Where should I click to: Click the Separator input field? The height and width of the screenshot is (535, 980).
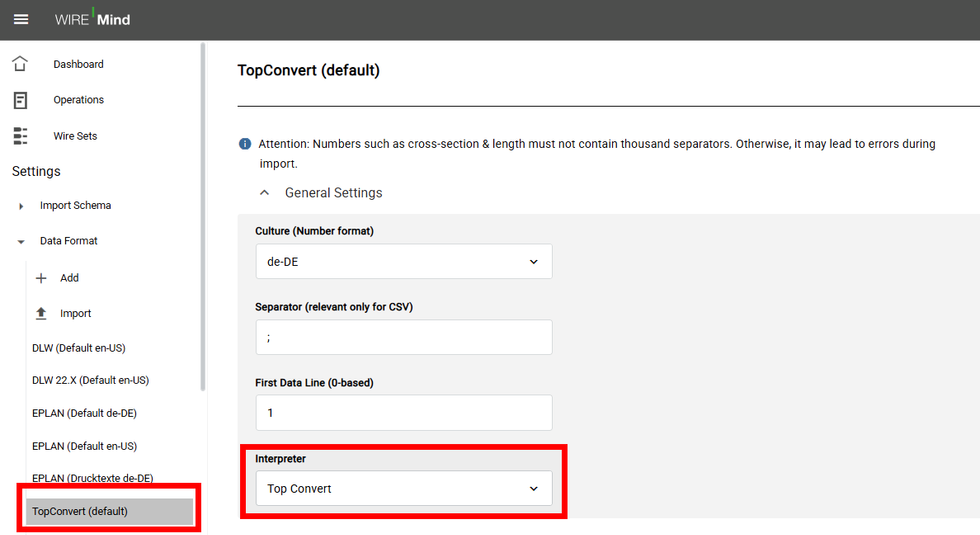click(x=403, y=337)
